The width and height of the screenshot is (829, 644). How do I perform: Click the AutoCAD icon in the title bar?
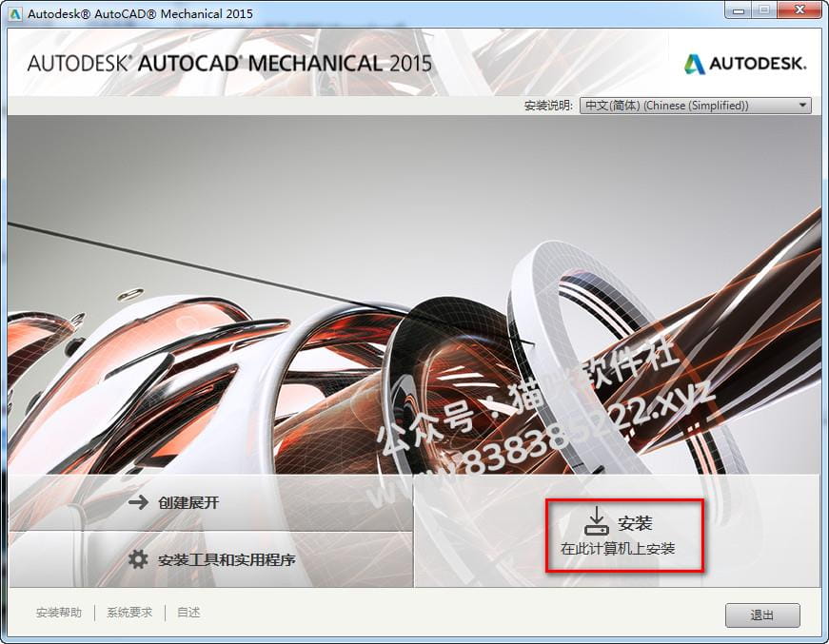pyautogui.click(x=15, y=13)
